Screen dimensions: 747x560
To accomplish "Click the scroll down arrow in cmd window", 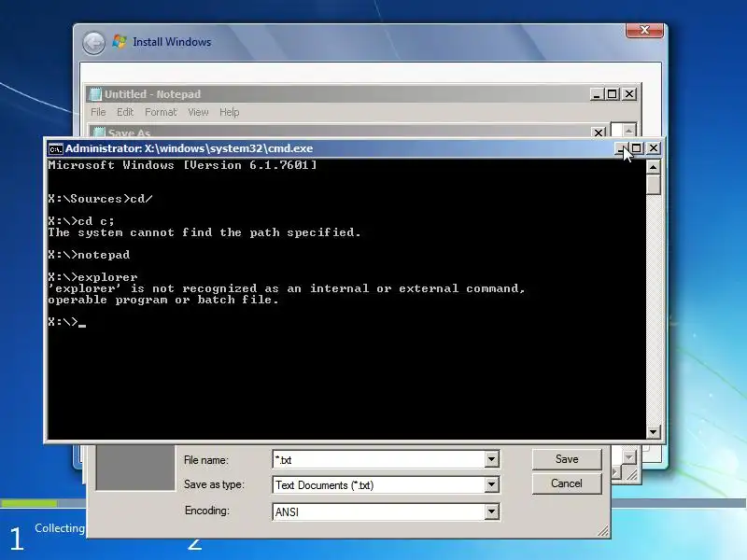I will (x=653, y=432).
